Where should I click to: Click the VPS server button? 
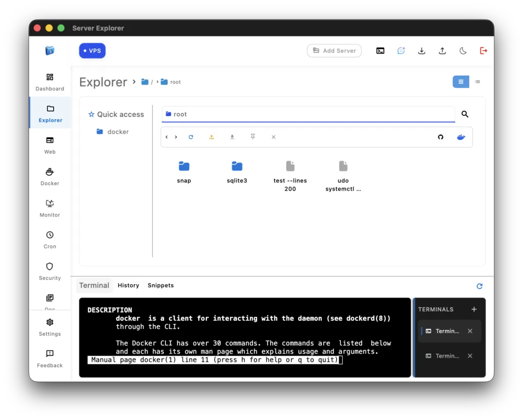click(92, 51)
